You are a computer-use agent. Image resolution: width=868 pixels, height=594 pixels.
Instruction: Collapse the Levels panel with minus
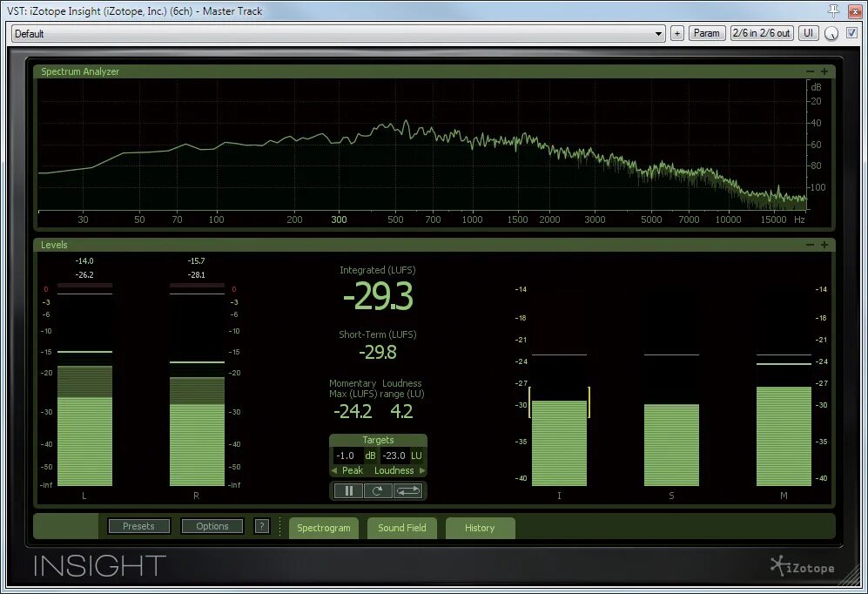coord(811,245)
